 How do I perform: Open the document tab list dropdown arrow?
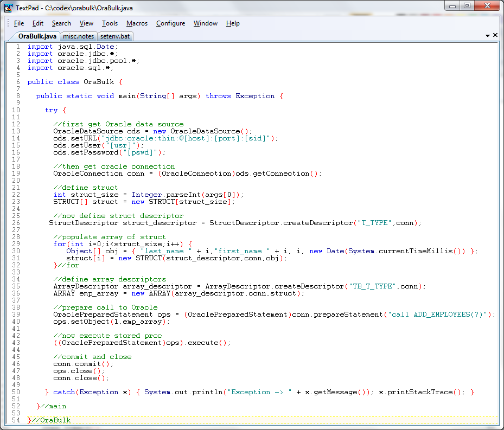coord(488,36)
